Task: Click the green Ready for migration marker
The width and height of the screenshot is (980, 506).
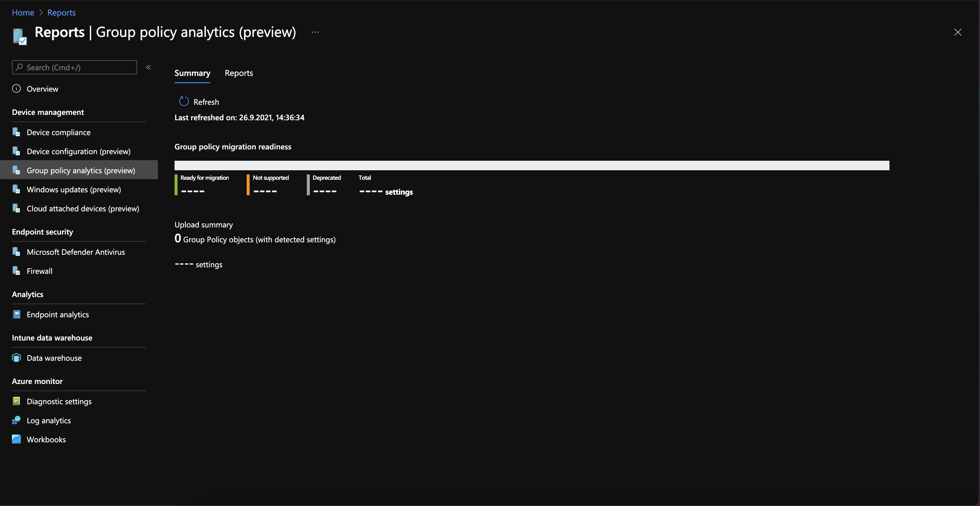Action: [176, 185]
